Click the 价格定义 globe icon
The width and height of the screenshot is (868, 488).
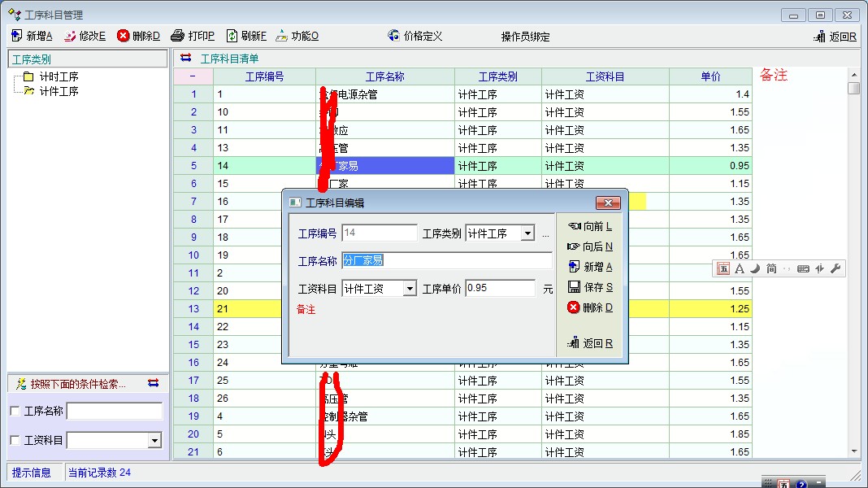tap(394, 36)
